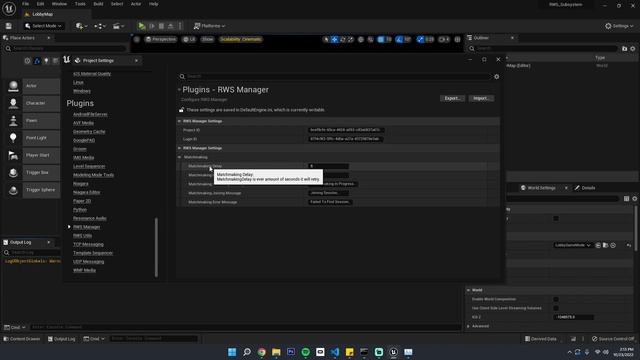This screenshot has height=360, width=640.
Task: Click the viewport camera speed icon
Action: [x=444, y=39]
